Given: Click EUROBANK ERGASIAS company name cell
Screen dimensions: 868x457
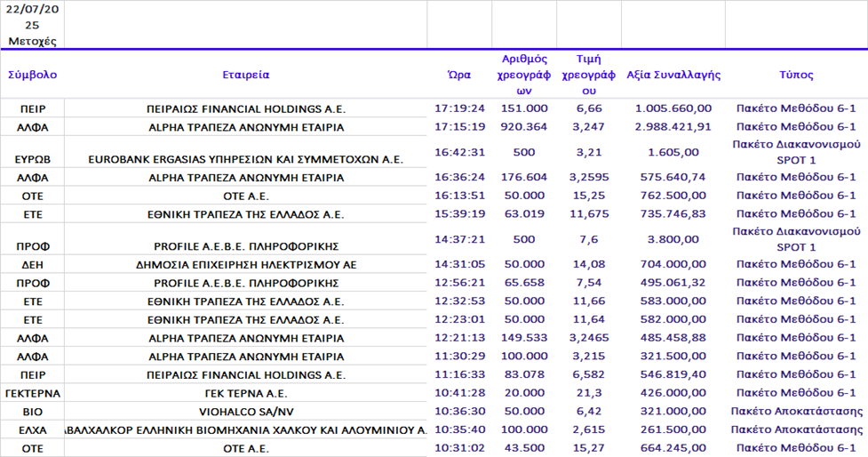Looking at the screenshot, I should pos(246,159).
